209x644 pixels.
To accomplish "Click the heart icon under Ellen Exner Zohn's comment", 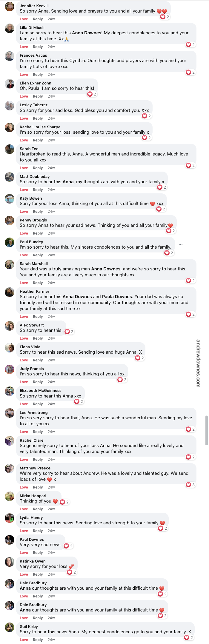I will (90, 94).
